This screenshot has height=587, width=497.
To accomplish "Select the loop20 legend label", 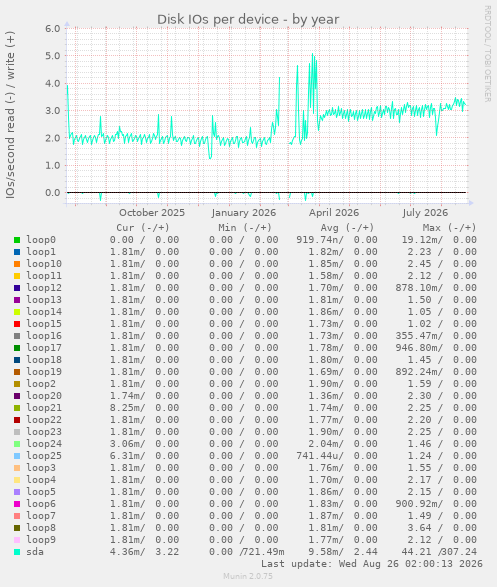I will (x=44, y=396).
